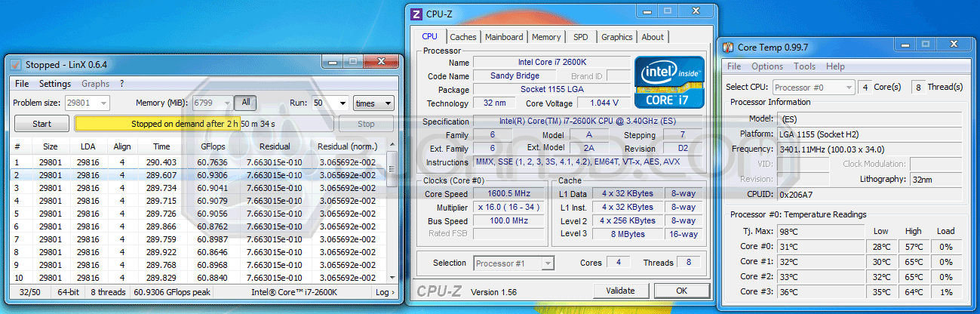
Task: Click the Package value Socket 1155 LGA
Action: [551, 90]
